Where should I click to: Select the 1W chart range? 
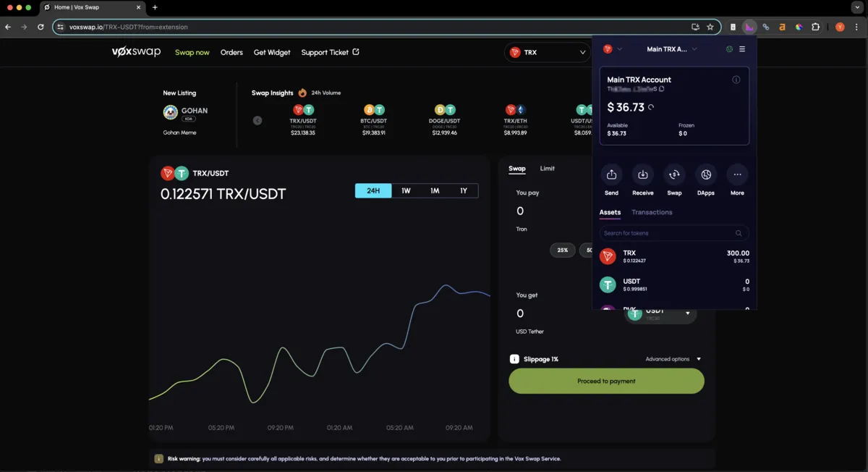tap(406, 191)
